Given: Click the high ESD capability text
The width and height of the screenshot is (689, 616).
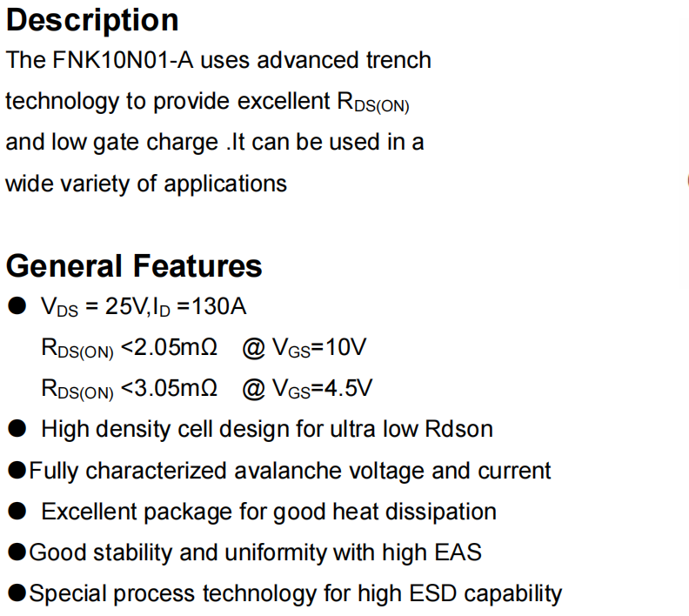Looking at the screenshot, I should (x=483, y=594).
